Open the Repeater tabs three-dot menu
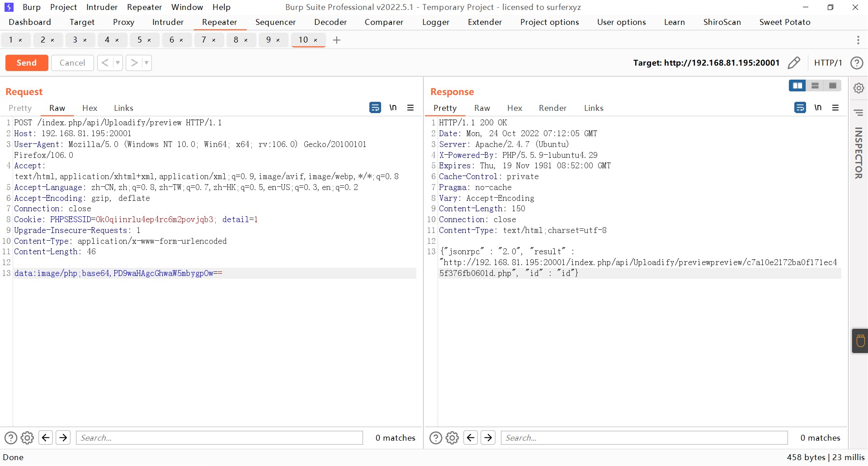This screenshot has height=466, width=868. (858, 40)
